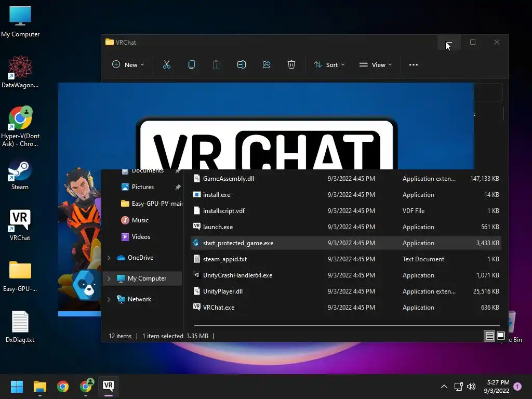
Task: Open Chrome profile shortcut in taskbar
Action: [x=86, y=387]
